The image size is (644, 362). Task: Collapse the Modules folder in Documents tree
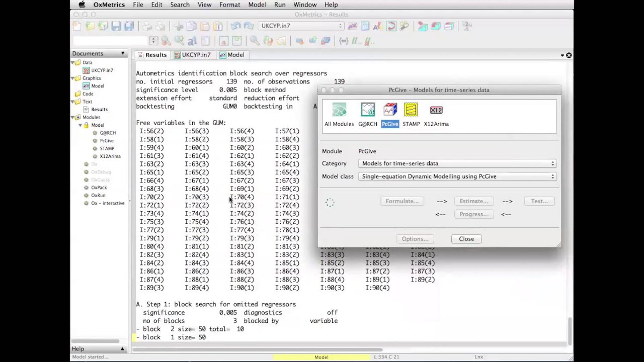click(72, 117)
